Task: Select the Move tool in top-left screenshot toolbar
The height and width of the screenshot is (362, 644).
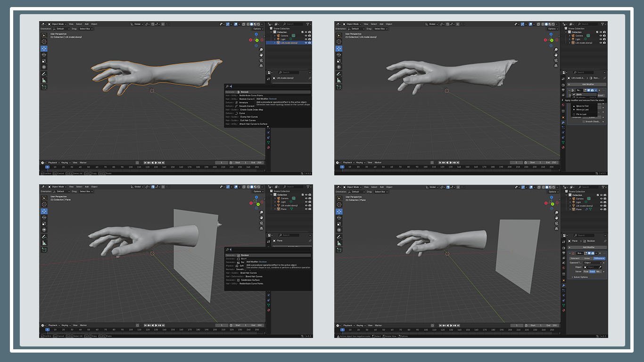Action: pos(44,48)
